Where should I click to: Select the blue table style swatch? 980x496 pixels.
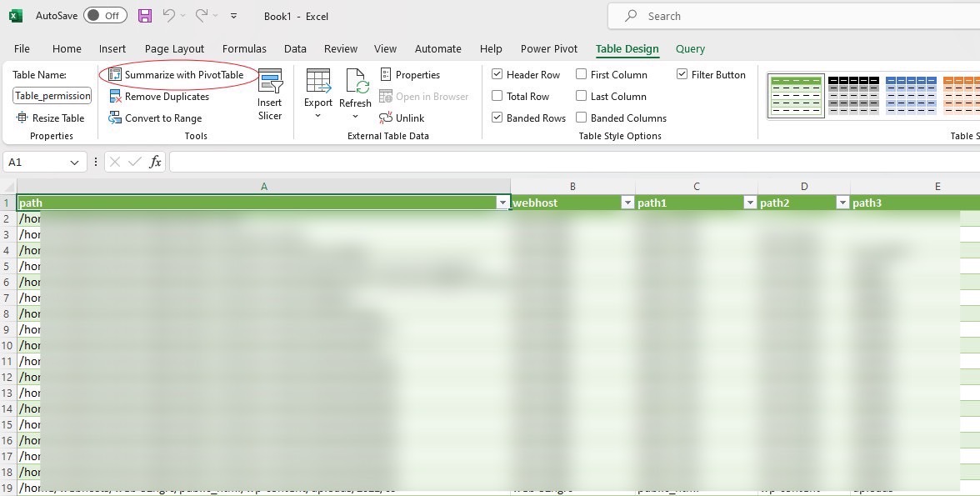[x=911, y=95]
